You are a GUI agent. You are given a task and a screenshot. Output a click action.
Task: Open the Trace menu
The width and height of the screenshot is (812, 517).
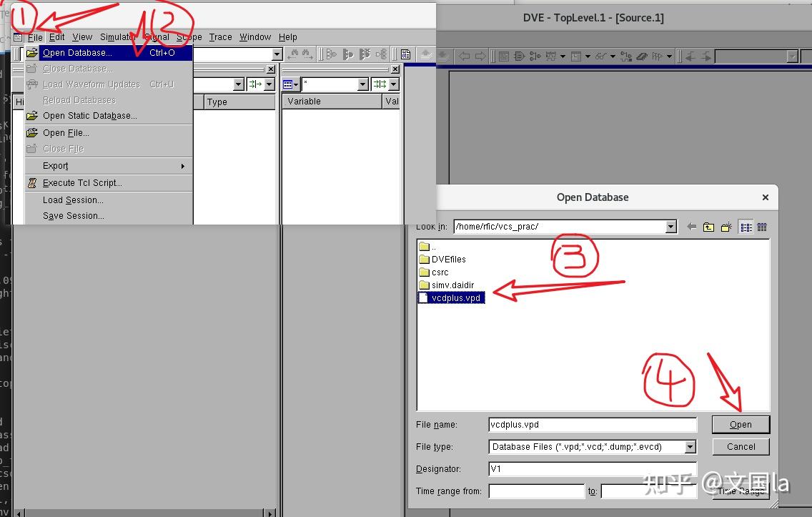(220, 37)
